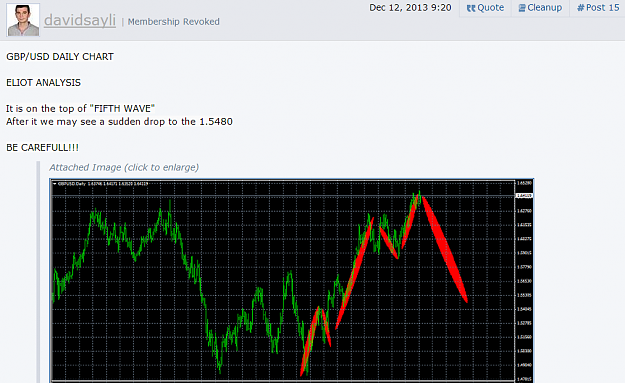This screenshot has height=383, width=625.
Task: Click the Cleanup button
Action: pyautogui.click(x=540, y=8)
